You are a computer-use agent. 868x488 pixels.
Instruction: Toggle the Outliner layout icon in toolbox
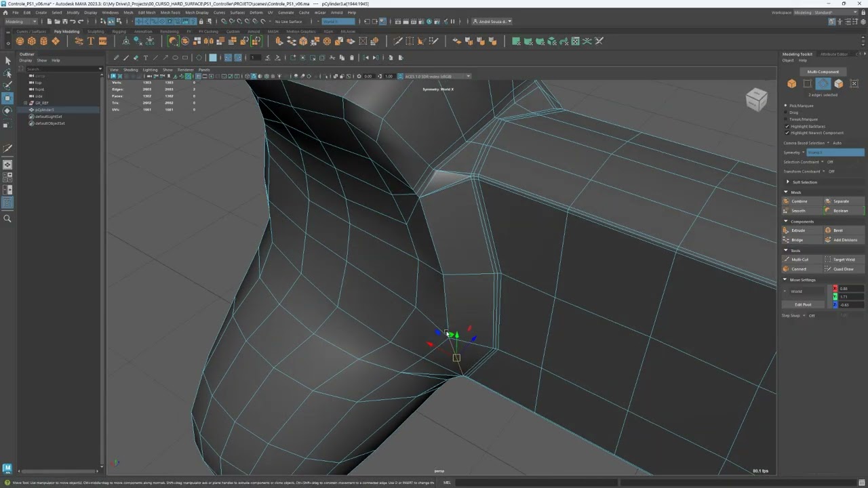[7, 203]
